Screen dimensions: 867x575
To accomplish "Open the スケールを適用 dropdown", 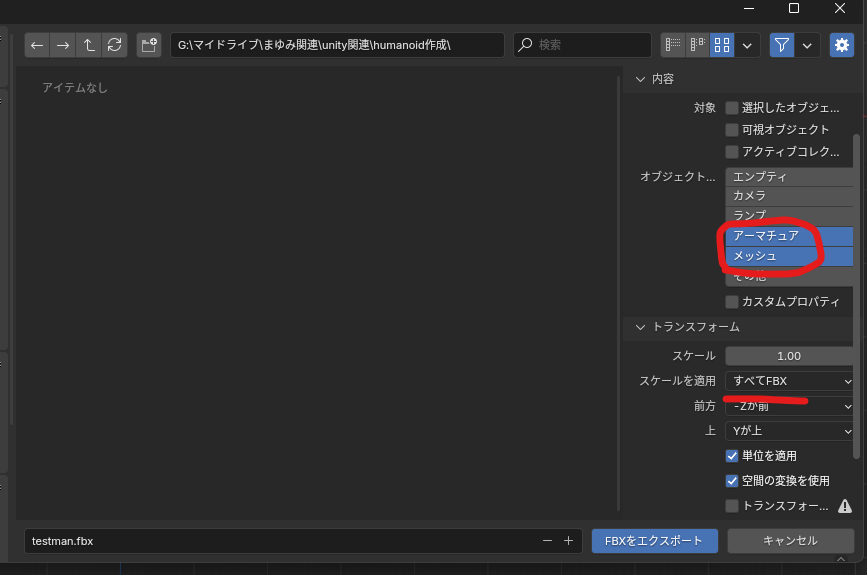I will (790, 381).
